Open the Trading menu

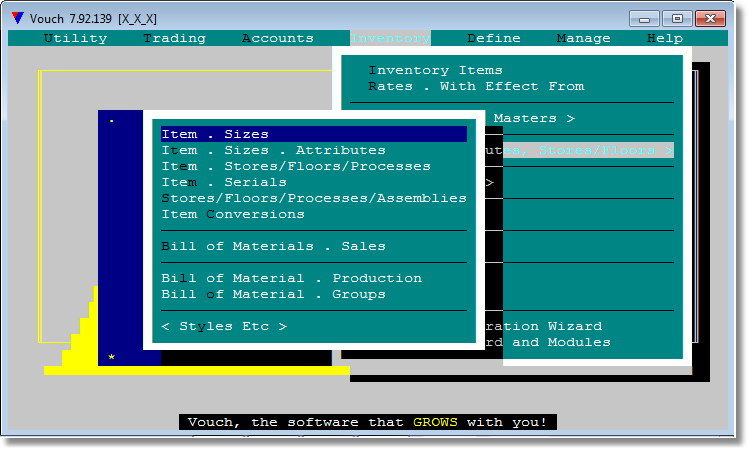click(175, 38)
